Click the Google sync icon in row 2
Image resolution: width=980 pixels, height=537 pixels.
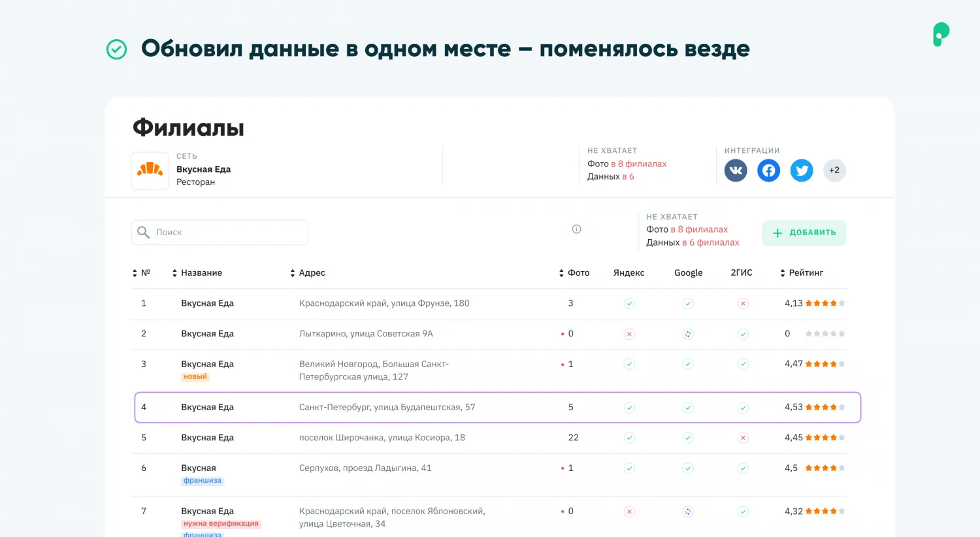coord(688,334)
